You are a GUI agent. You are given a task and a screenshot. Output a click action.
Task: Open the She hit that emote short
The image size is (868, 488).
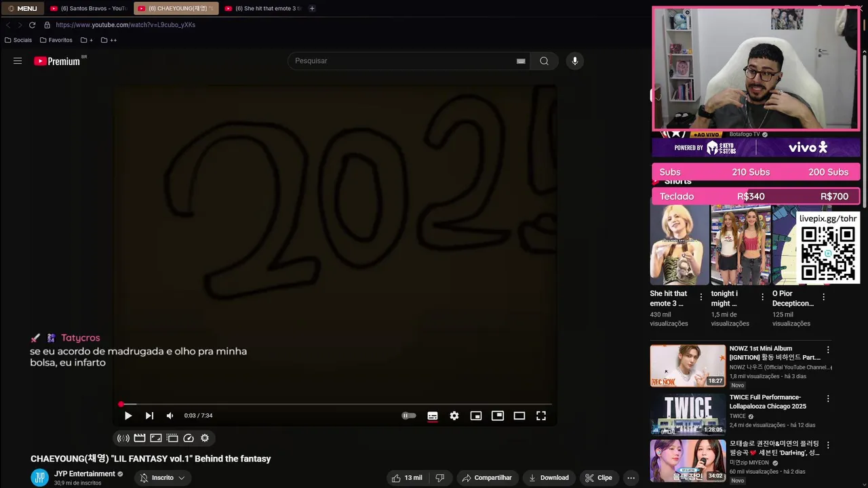[x=679, y=245]
